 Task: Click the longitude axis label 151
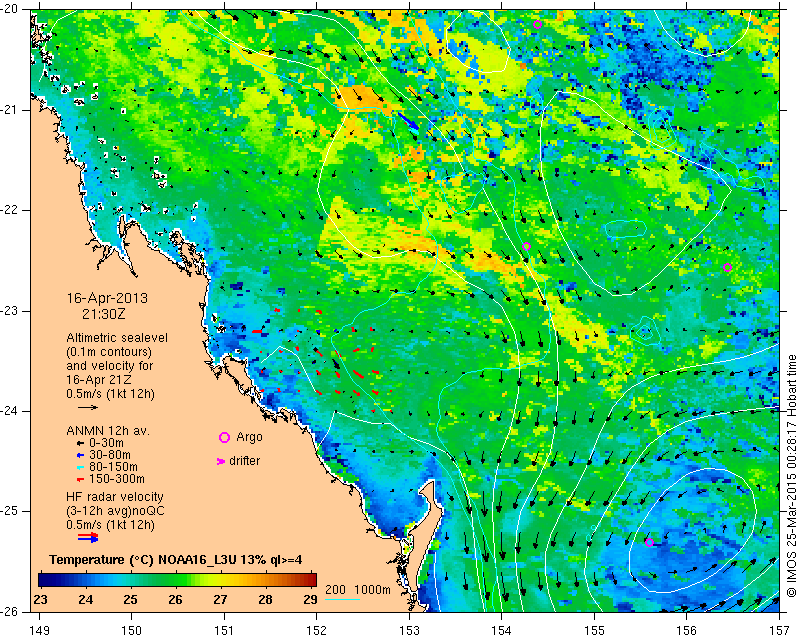coord(224,631)
